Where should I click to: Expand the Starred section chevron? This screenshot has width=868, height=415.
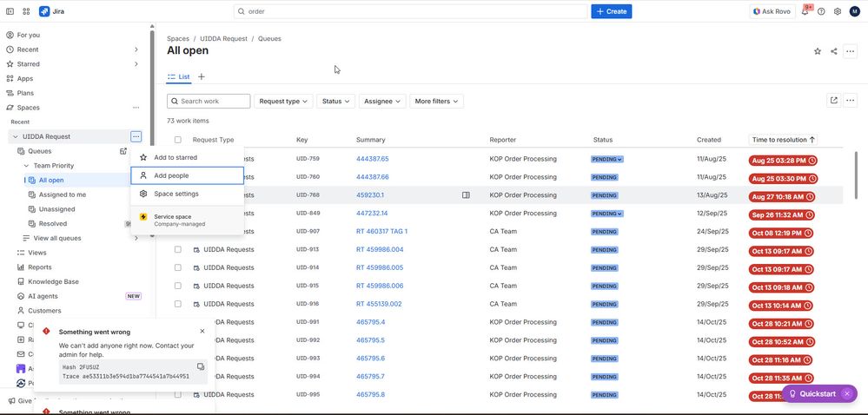click(136, 64)
